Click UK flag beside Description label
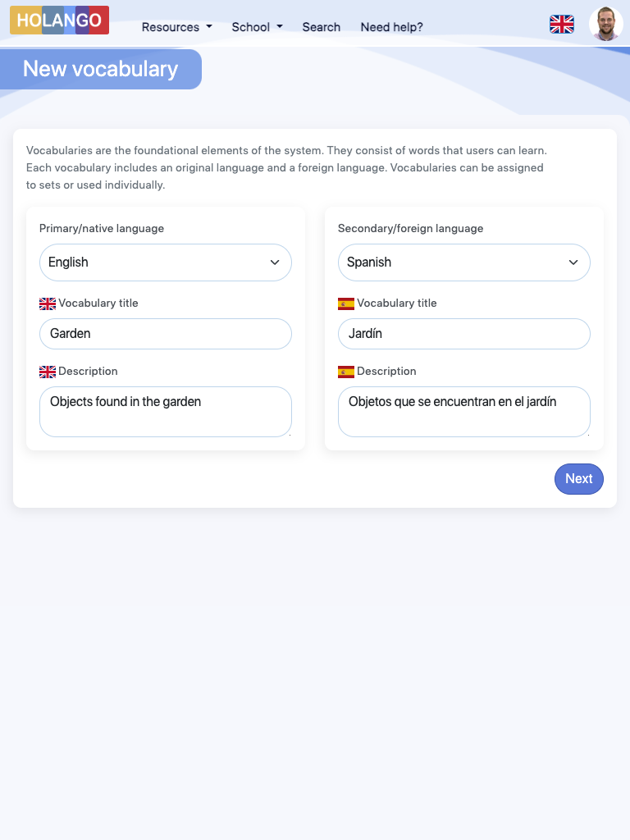Image resolution: width=630 pixels, height=840 pixels. pyautogui.click(x=48, y=372)
